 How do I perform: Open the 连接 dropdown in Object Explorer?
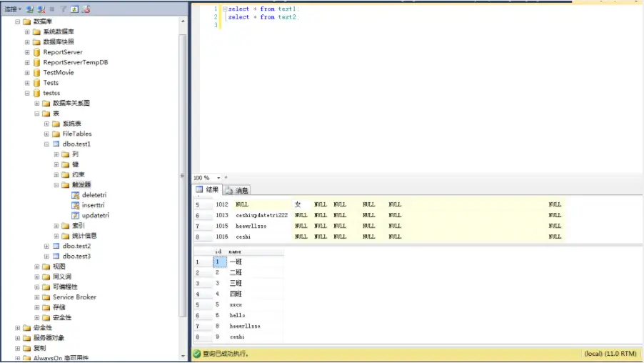tap(13, 9)
